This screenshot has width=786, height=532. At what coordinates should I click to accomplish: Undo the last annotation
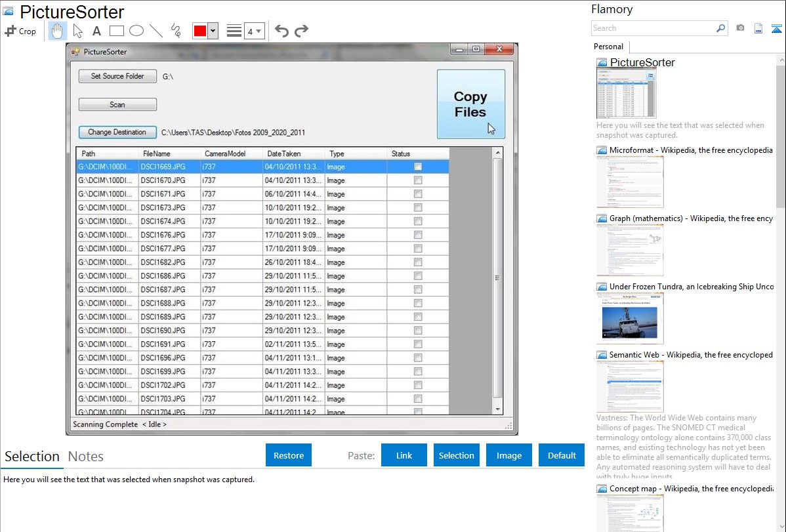(x=281, y=31)
